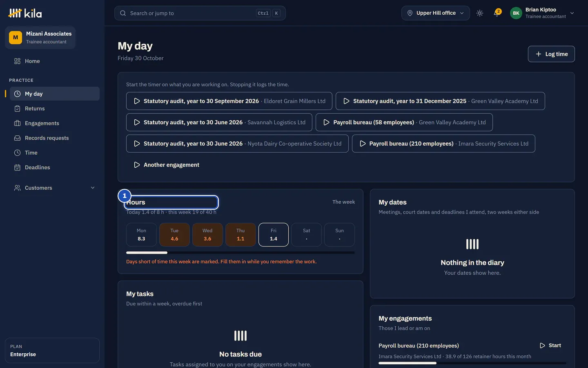Open the notifications bell
The image size is (588, 368).
click(x=497, y=13)
